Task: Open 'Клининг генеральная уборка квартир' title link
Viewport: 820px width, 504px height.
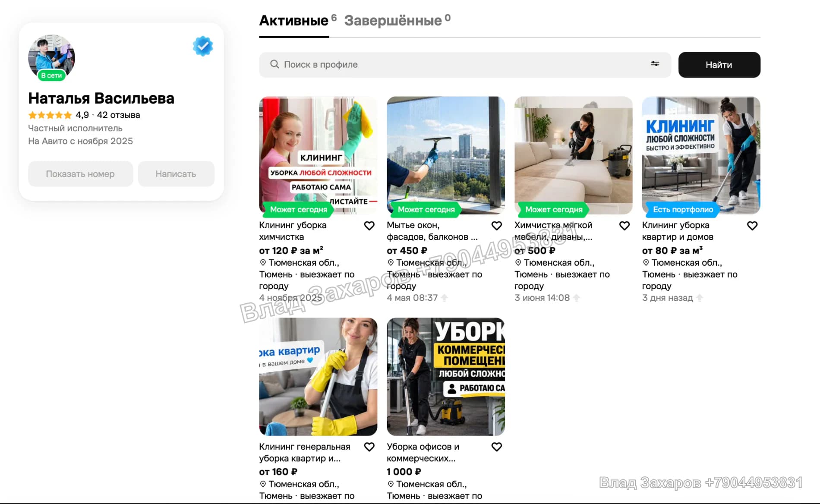Action: click(305, 452)
